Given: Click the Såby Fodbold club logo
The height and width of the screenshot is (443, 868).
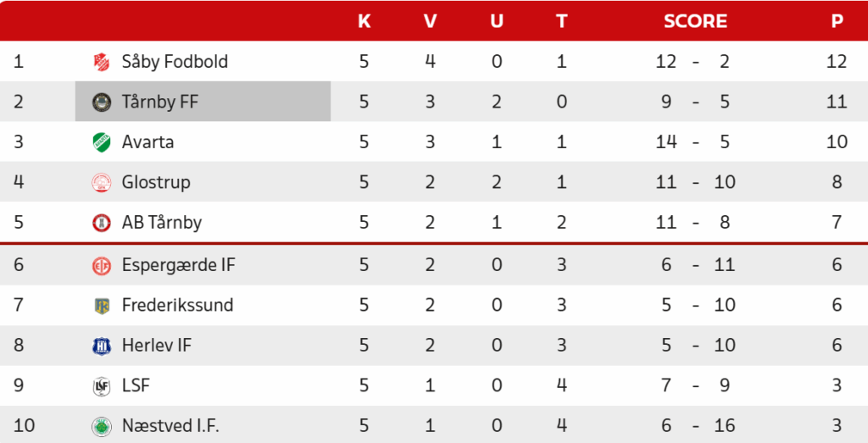Looking at the screenshot, I should 101,62.
